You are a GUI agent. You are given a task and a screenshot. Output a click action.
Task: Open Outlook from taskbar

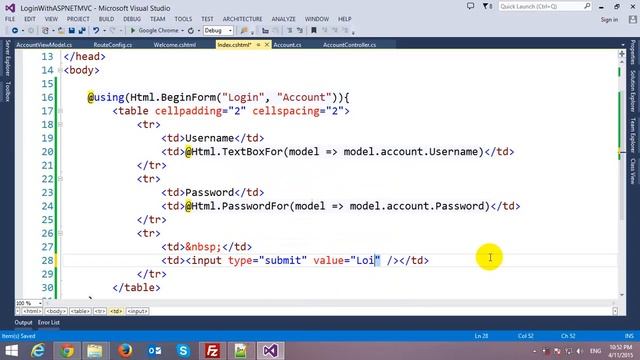[154, 351]
